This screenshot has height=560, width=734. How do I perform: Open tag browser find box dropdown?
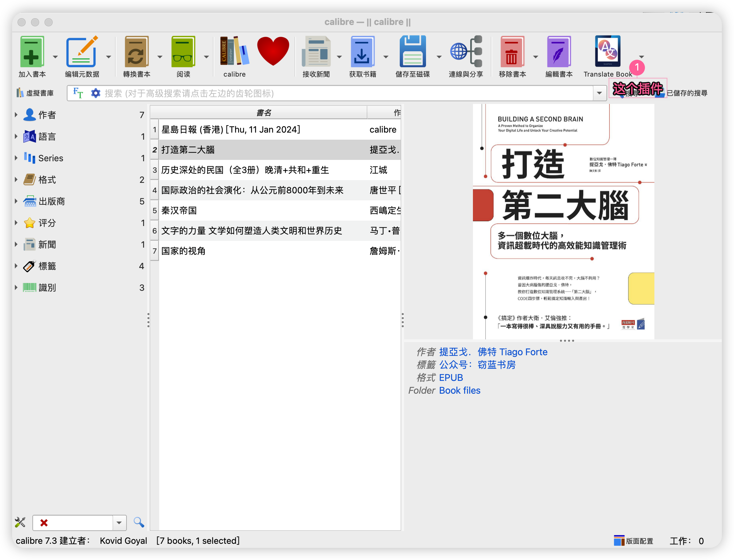119,523
